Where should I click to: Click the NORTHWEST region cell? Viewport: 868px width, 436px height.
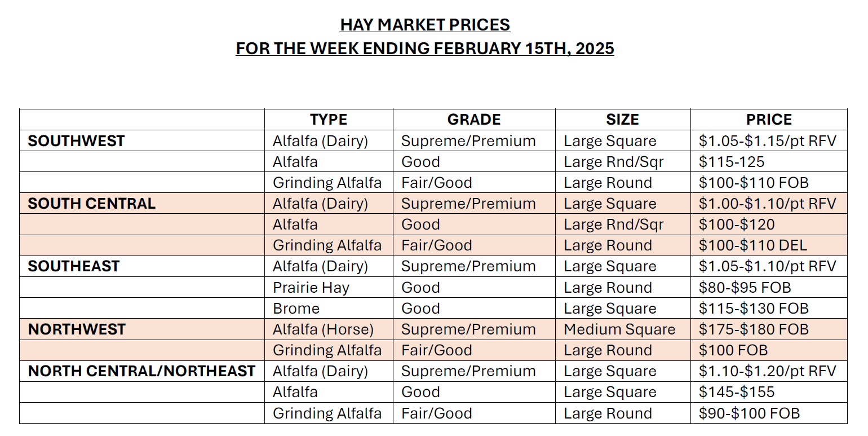(x=77, y=329)
